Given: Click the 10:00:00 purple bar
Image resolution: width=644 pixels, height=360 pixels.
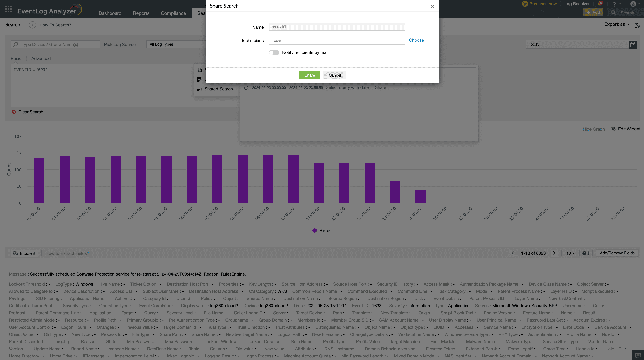Looking at the screenshot, I should pos(293,179).
